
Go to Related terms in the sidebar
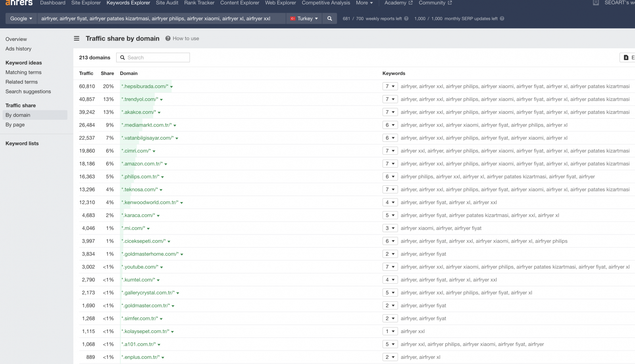pyautogui.click(x=21, y=82)
